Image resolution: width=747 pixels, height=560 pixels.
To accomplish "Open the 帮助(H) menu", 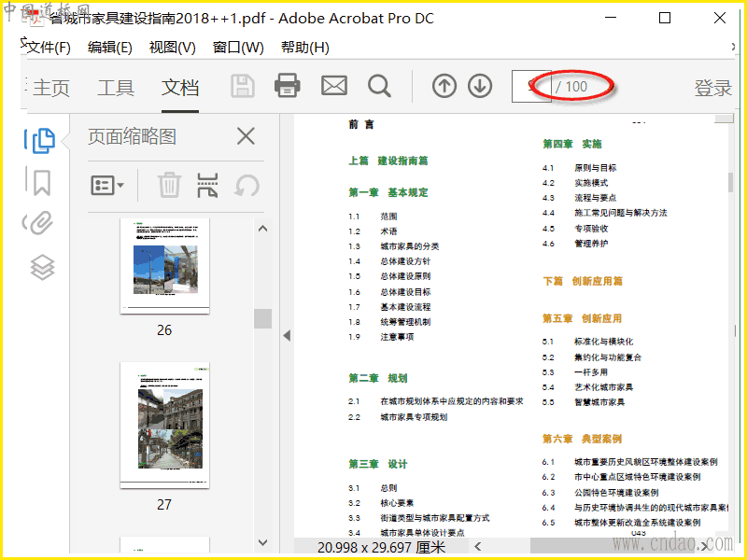I will point(305,48).
